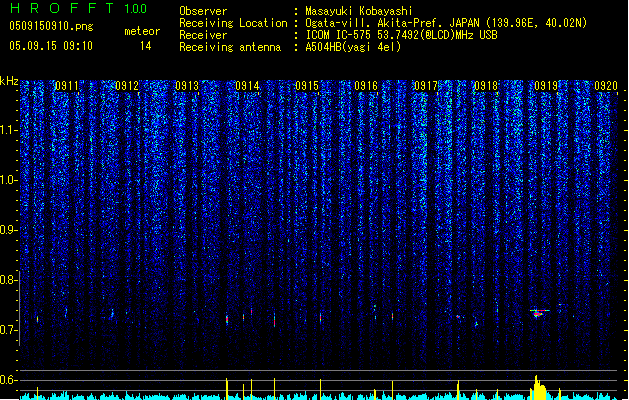Click the 0920 time marker

pos(606,86)
